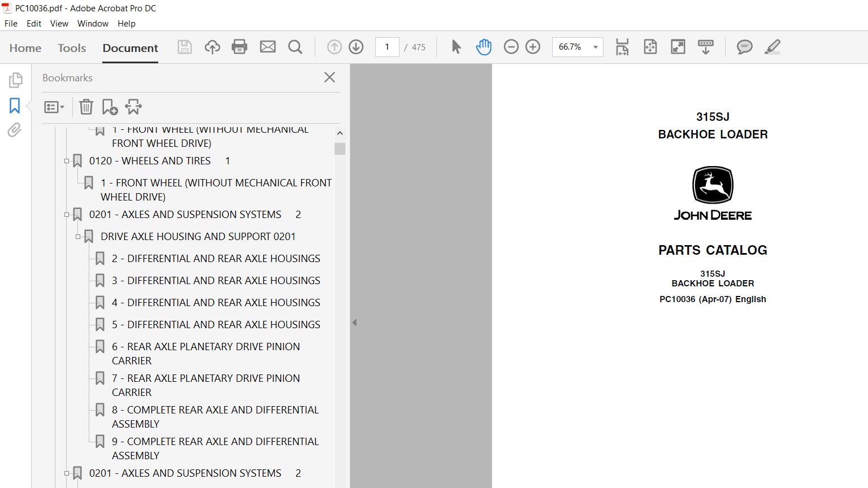The width and height of the screenshot is (868, 488).
Task: Click the bookmarks scrollbar up arrow
Action: point(340,133)
